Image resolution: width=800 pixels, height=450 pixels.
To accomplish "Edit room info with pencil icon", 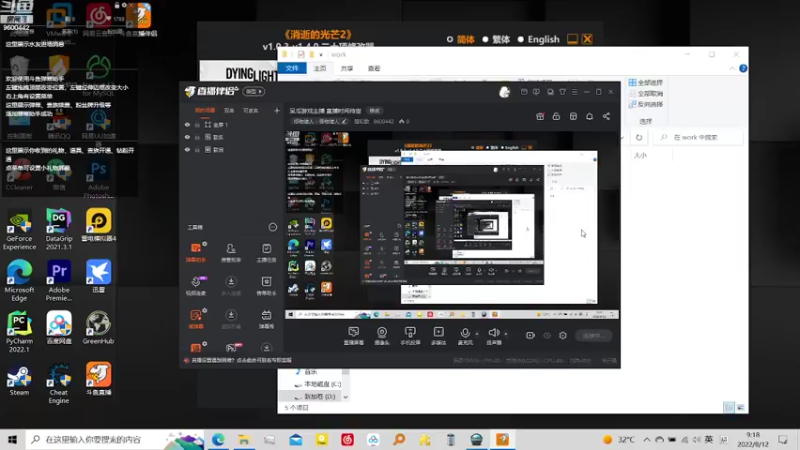I will point(344,121).
